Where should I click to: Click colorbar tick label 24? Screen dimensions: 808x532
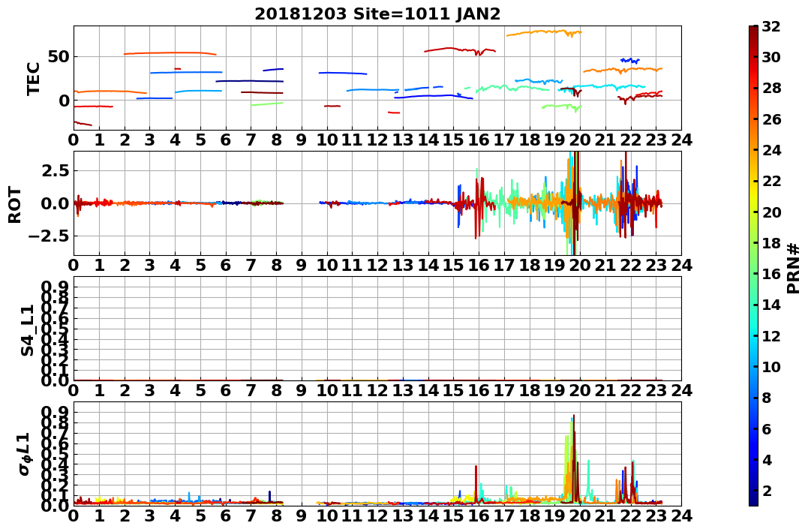pos(771,150)
